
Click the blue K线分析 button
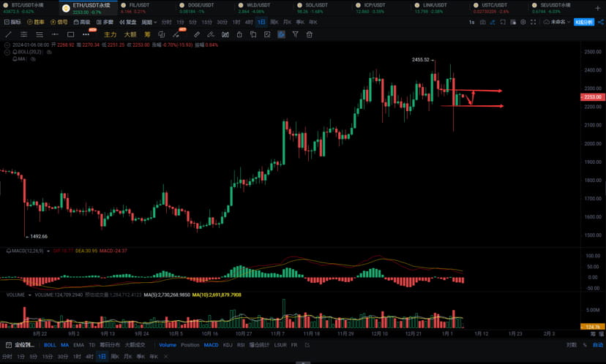584,23
